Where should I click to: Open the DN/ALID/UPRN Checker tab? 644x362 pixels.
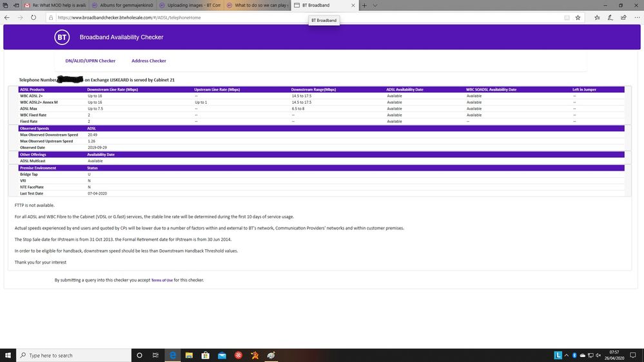pos(90,61)
